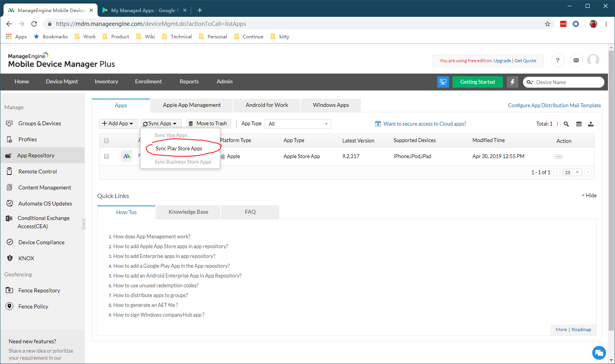Click browser reload button
This screenshot has width=615, height=364.
(34, 24)
